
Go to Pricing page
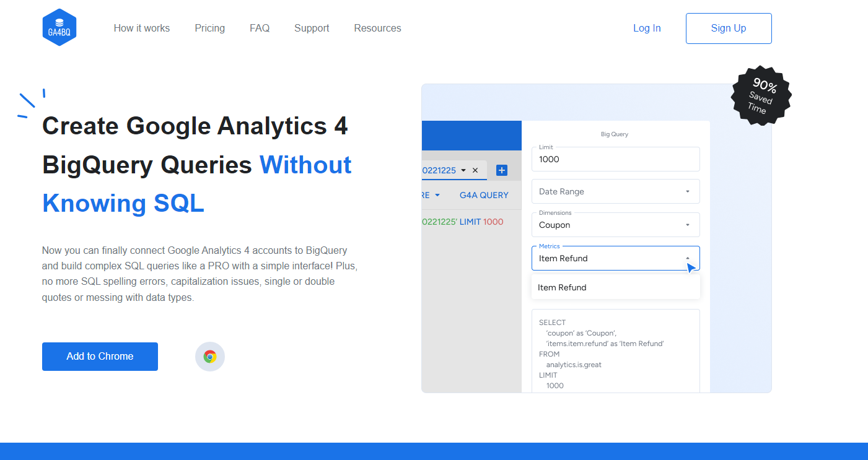210,28
